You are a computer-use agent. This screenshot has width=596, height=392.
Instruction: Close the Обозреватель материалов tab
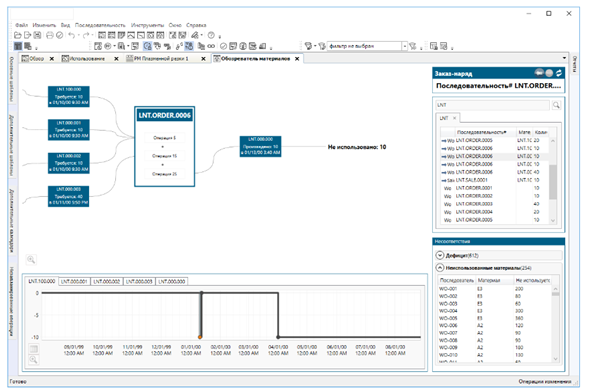pyautogui.click(x=297, y=59)
